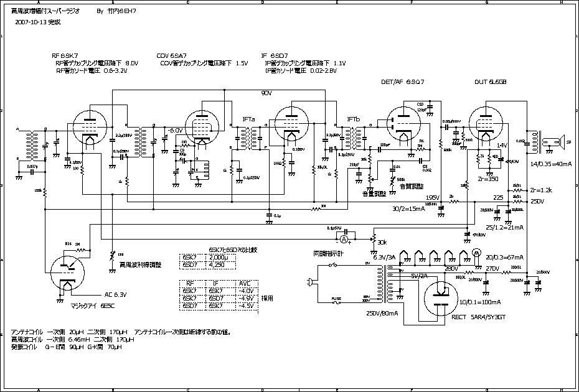This screenshot has height=392, width=579.
Task: Click the -4.0V table cell
Action: coord(246,291)
